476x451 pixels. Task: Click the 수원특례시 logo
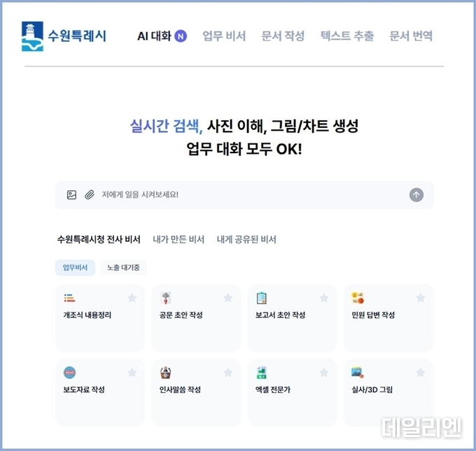64,36
